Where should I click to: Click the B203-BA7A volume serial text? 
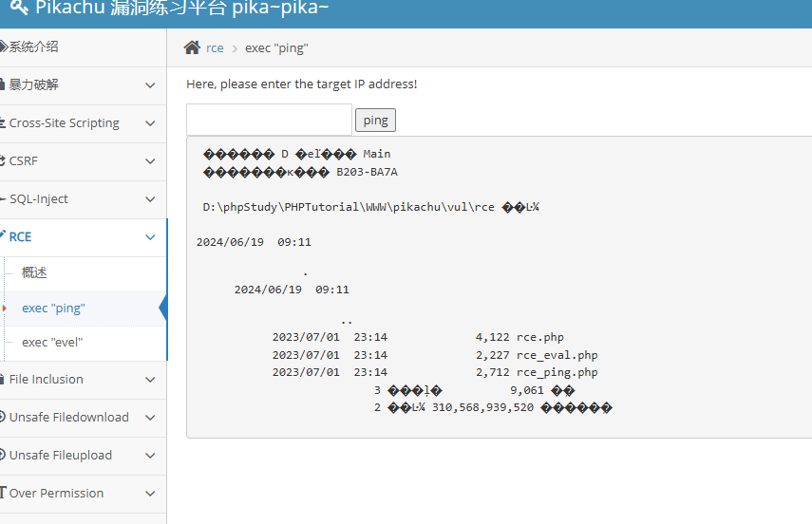point(368,172)
